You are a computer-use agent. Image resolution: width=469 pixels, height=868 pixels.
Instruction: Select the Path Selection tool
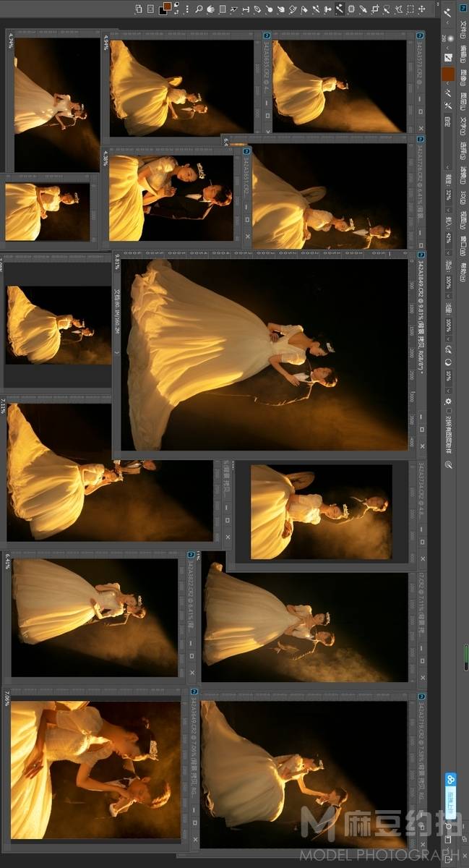pos(234,9)
